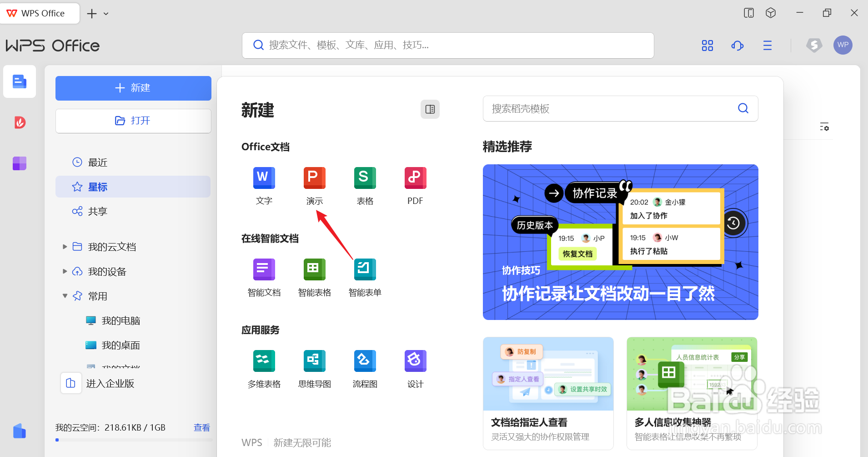The height and width of the screenshot is (457, 868).
Task: Launch 思维导图 mind map
Action: point(314,369)
